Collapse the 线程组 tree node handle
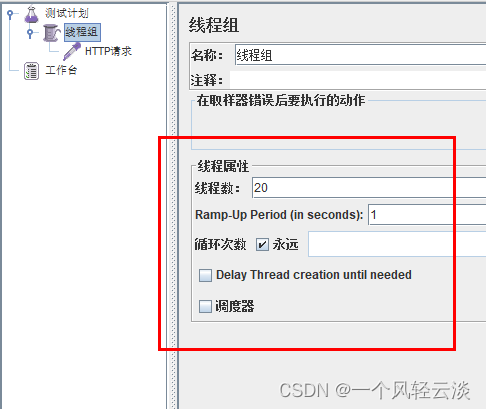The height and width of the screenshot is (409, 486). tap(30, 33)
